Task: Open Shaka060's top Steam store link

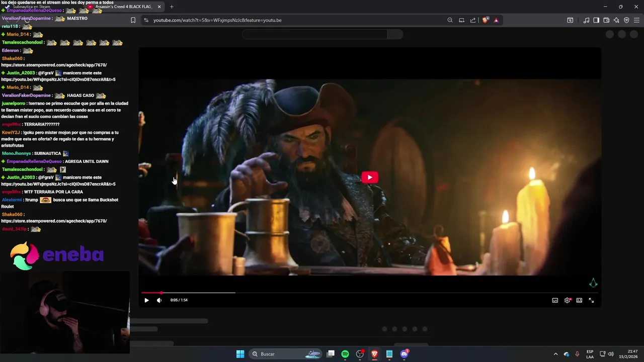Action: point(54,65)
